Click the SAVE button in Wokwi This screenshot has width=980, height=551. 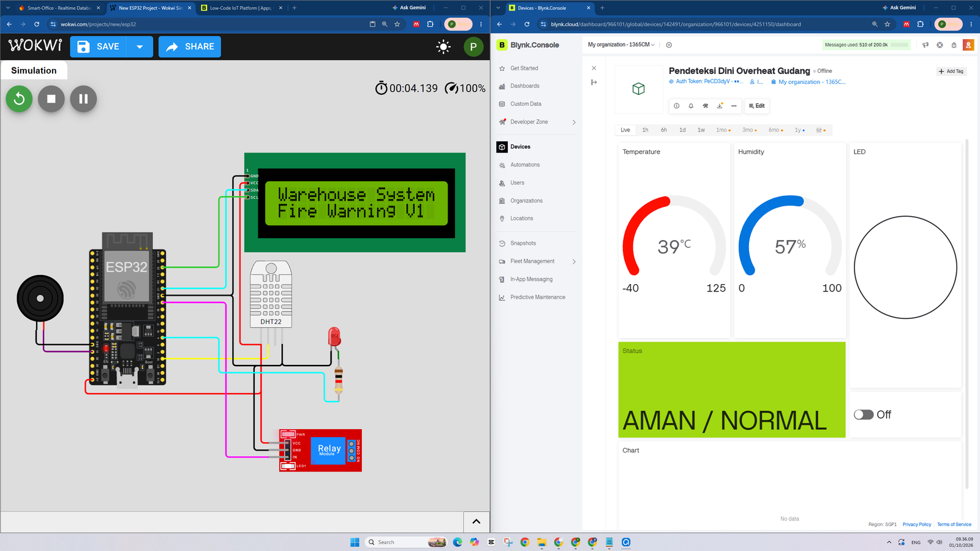[x=99, y=47]
